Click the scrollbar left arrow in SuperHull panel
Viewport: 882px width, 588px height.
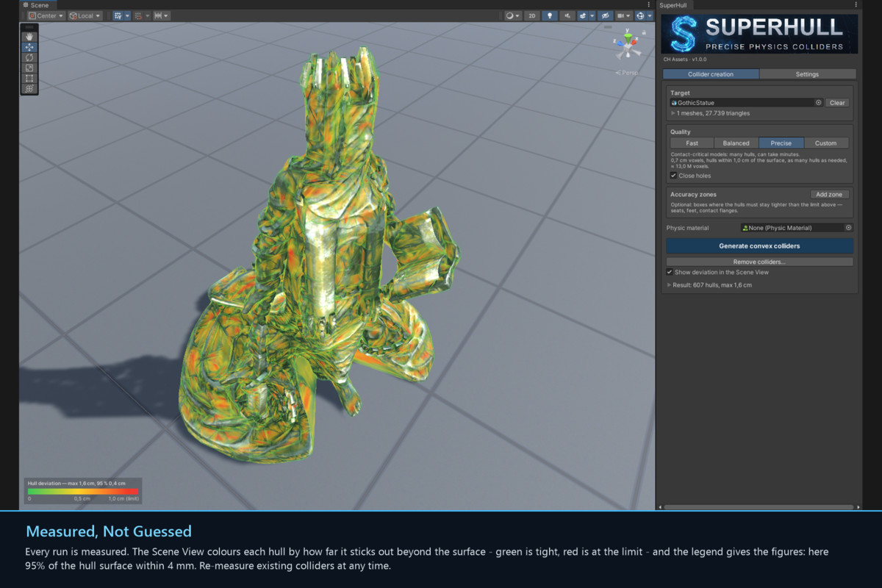click(x=660, y=506)
